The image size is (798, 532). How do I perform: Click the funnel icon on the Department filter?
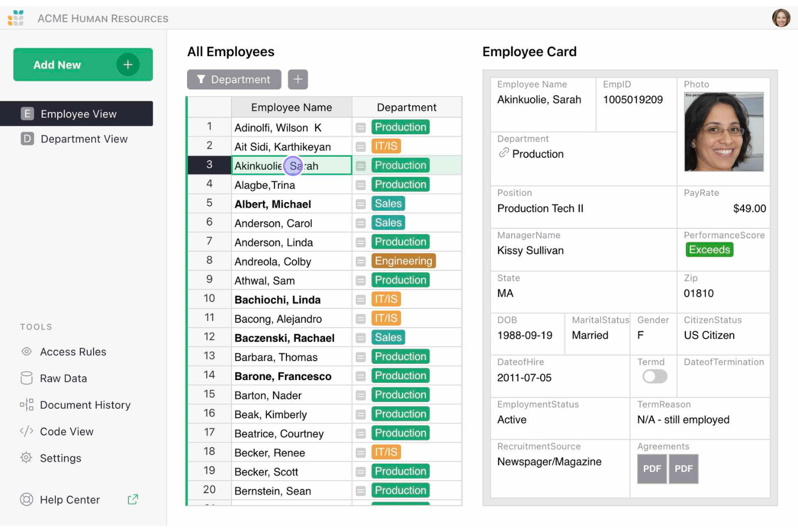201,79
